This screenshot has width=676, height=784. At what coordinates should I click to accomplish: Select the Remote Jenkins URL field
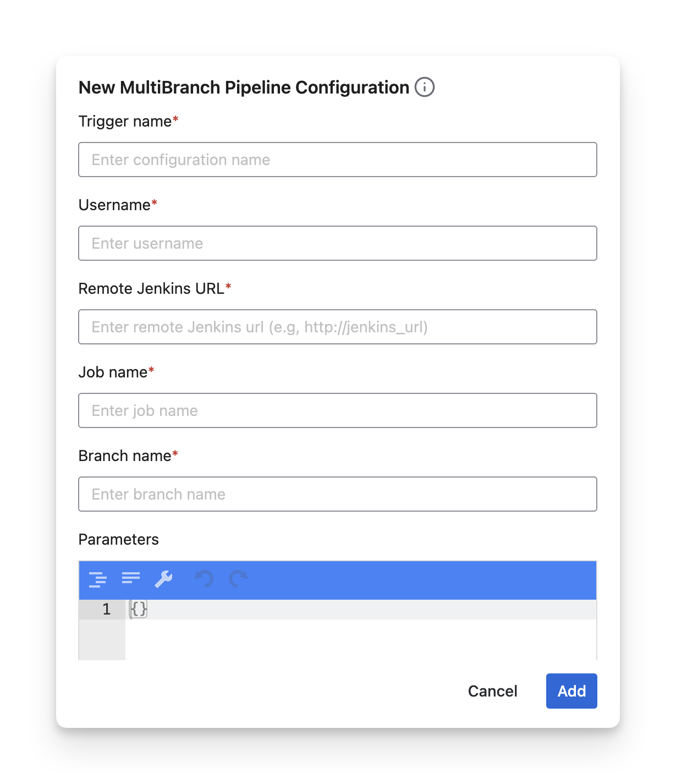pyautogui.click(x=337, y=327)
